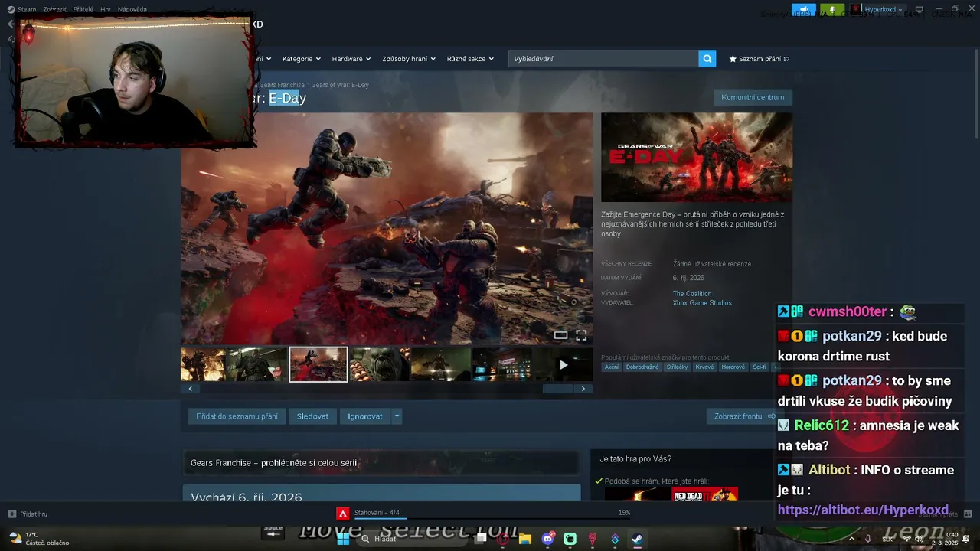Viewport: 980px width, 551px height.
Task: Click the Střílečky tag
Action: pos(677,367)
